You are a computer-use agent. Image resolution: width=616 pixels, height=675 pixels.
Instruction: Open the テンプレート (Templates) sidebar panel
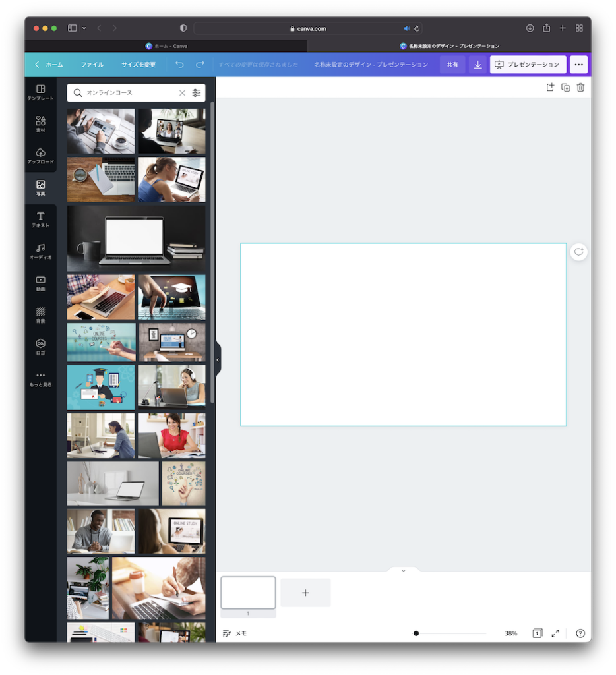40,92
